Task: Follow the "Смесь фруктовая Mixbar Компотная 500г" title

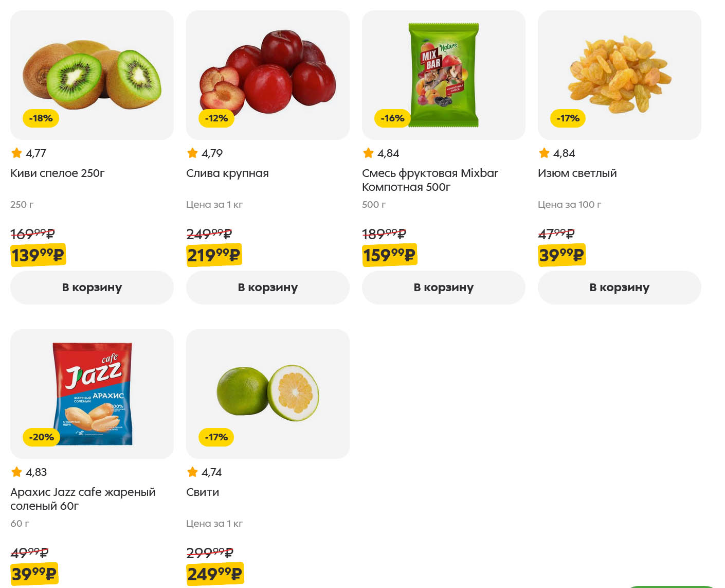Action: pyautogui.click(x=430, y=180)
